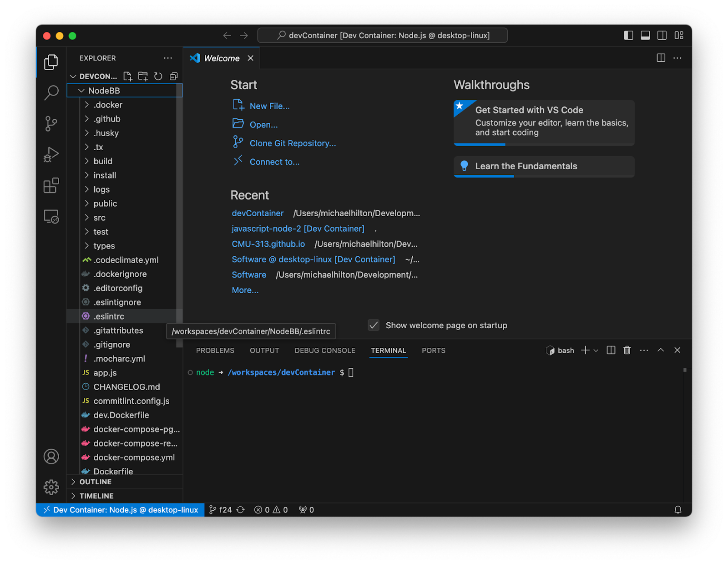
Task: Open CHANGELOG.md in file tree
Action: (x=125, y=387)
